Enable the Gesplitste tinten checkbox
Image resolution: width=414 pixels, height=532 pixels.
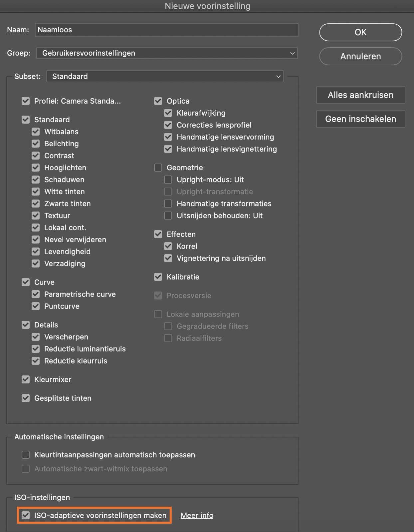[x=26, y=398]
